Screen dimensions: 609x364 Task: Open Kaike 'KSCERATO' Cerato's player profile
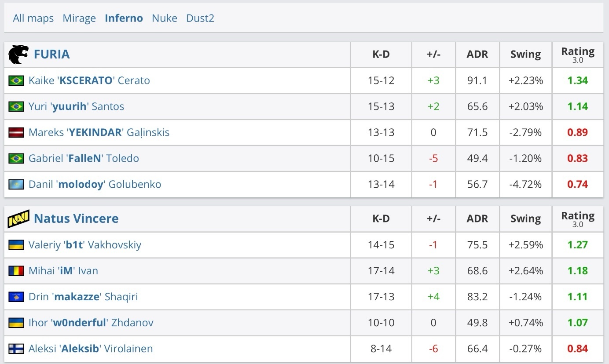89,80
